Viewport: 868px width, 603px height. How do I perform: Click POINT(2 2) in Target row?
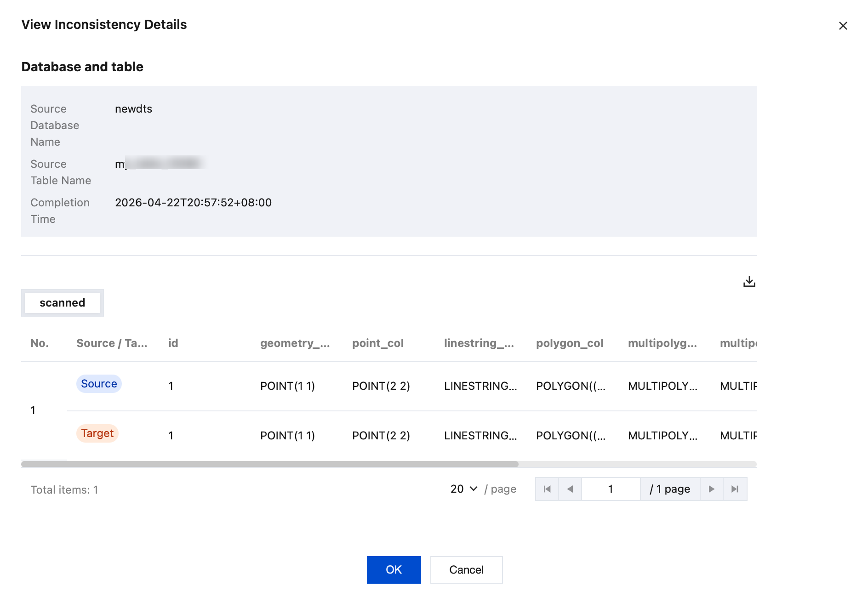point(381,436)
